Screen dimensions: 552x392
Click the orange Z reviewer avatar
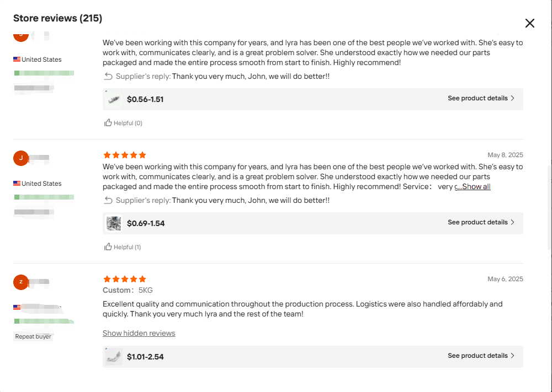tap(21, 282)
